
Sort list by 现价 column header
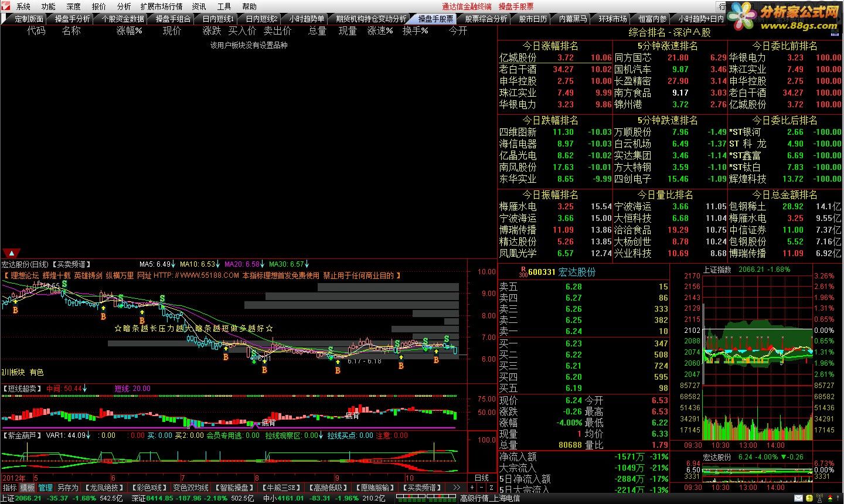click(x=172, y=30)
